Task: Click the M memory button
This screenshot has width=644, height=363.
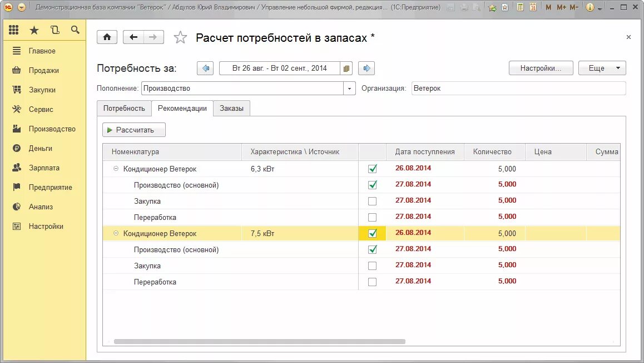Action: pos(548,7)
